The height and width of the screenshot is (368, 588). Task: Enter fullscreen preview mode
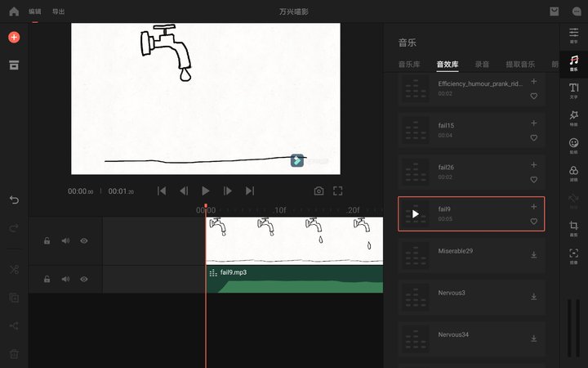338,191
